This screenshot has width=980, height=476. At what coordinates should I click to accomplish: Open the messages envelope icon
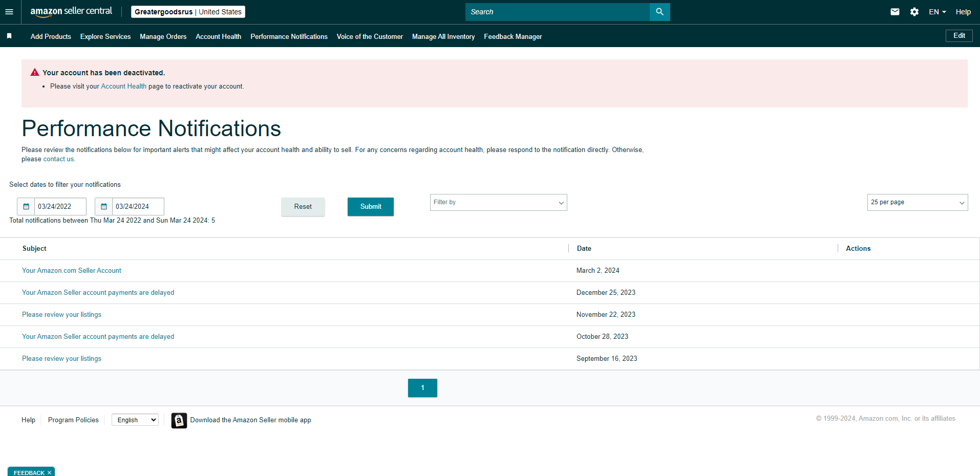click(894, 12)
